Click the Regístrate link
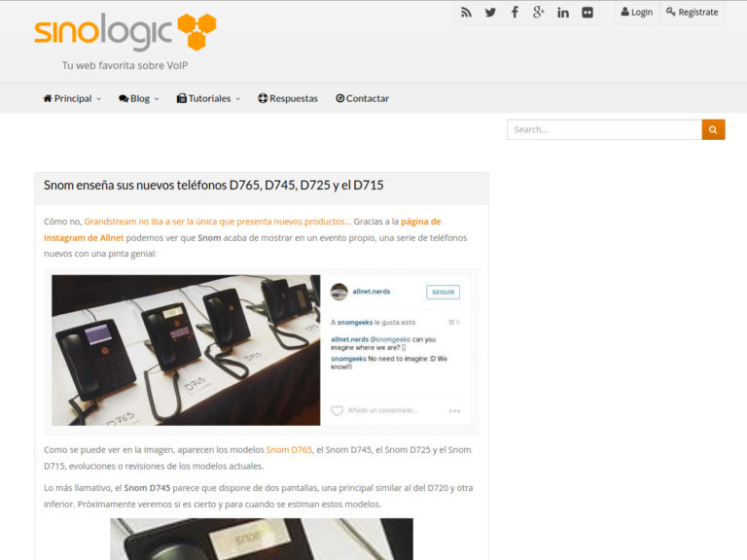 (x=693, y=13)
